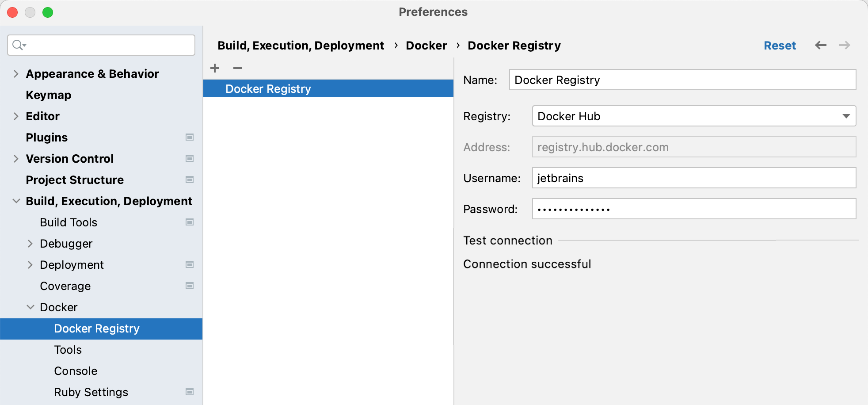
Task: Select Docker Registry in the middle list
Action: [268, 88]
